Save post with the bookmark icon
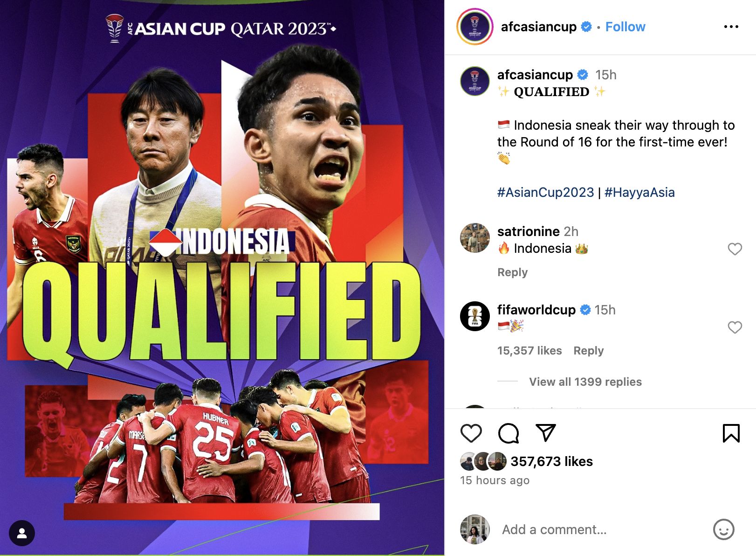The width and height of the screenshot is (756, 556). [731, 433]
